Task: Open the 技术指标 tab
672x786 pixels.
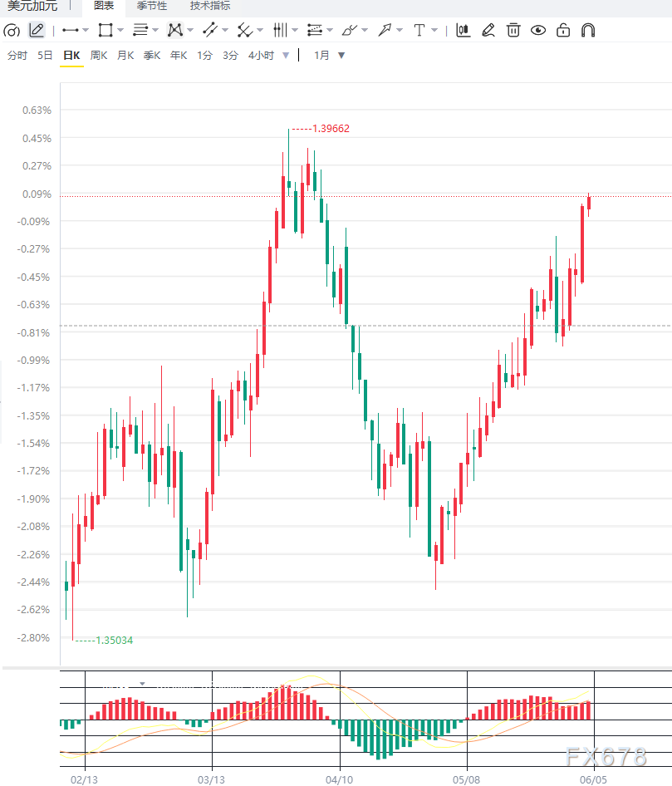Action: tap(210, 6)
